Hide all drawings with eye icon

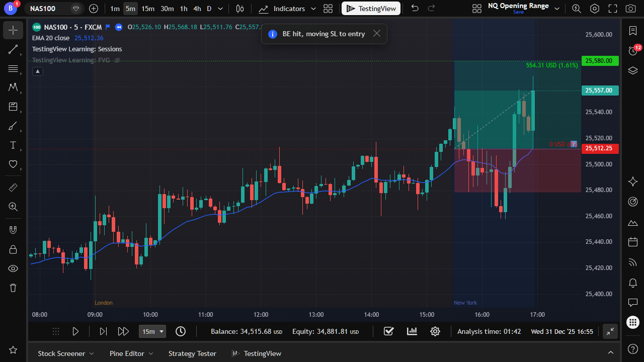(13, 268)
